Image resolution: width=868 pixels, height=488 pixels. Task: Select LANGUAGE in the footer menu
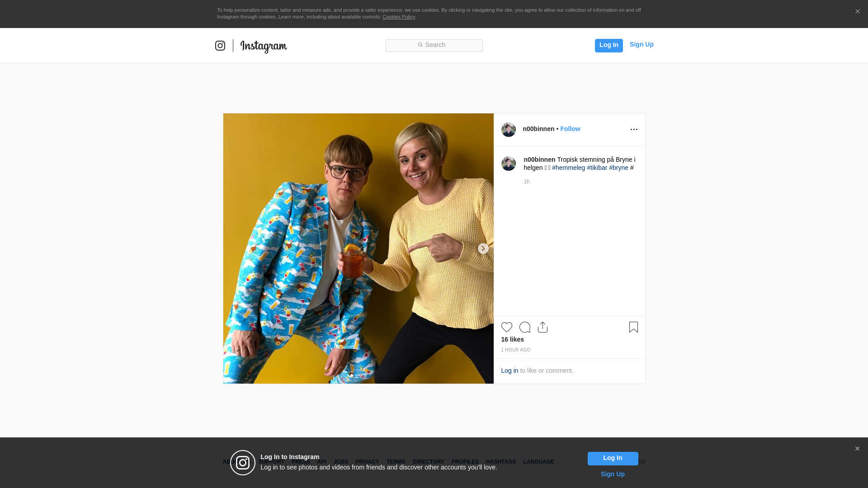pos(538,462)
